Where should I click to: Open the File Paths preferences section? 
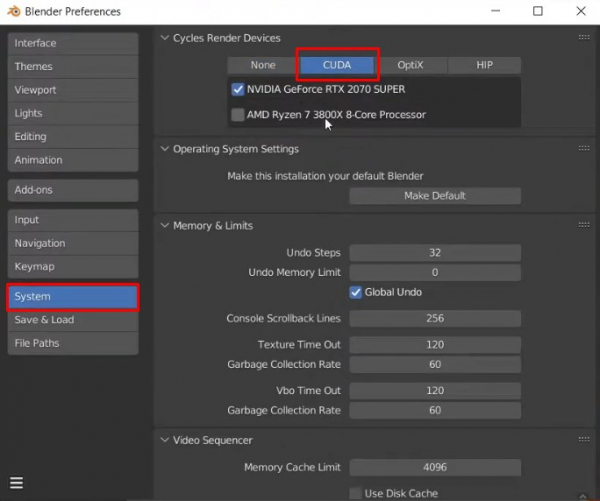pyautogui.click(x=73, y=343)
